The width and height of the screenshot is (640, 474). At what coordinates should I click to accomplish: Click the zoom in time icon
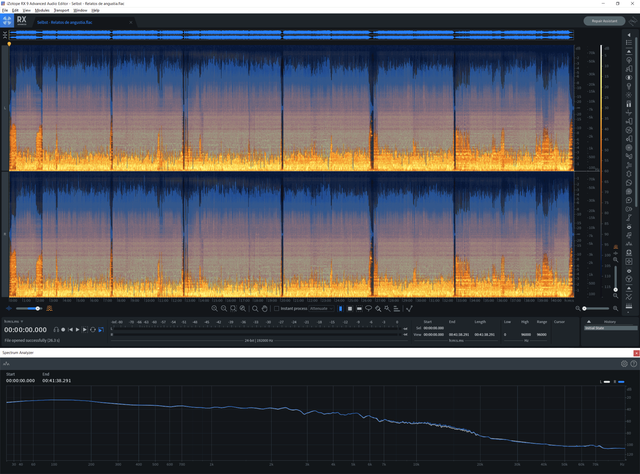click(214, 309)
